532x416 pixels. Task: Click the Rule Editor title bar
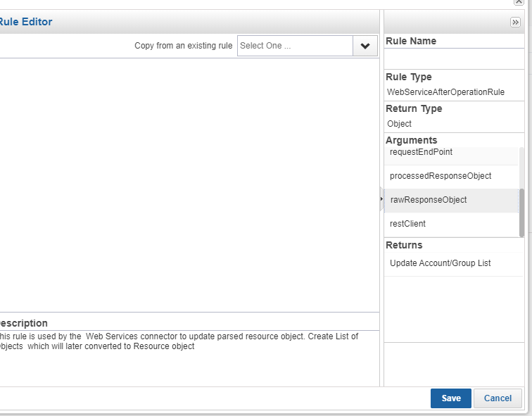click(190, 22)
